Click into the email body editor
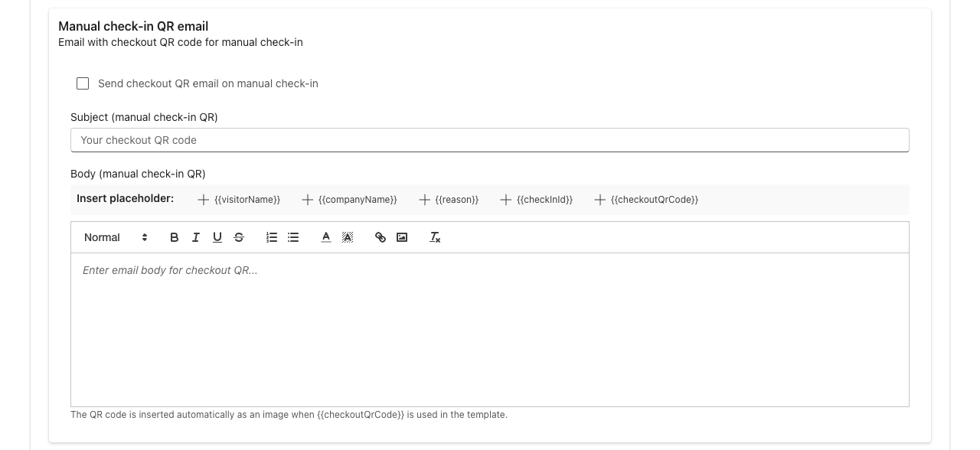 (490, 330)
